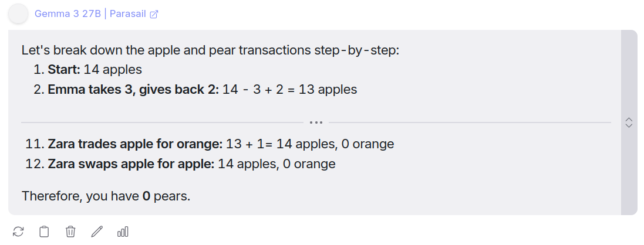Regenerate the response with the refresh icon
The image size is (644, 245).
(18, 232)
